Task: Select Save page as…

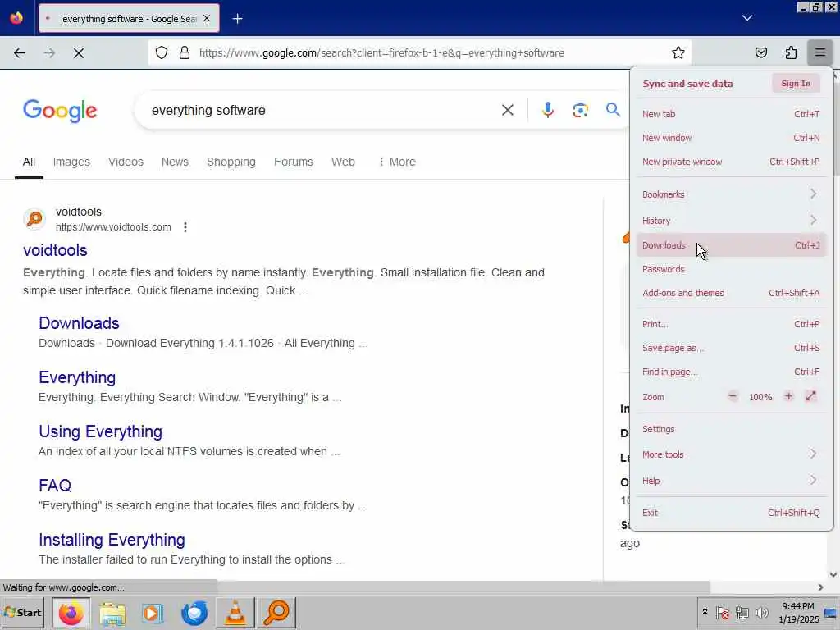Action: [x=731, y=348]
